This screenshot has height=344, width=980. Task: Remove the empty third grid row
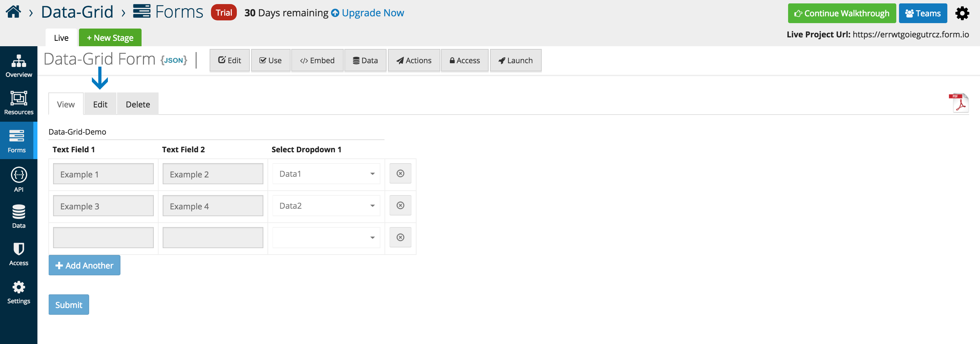tap(400, 238)
